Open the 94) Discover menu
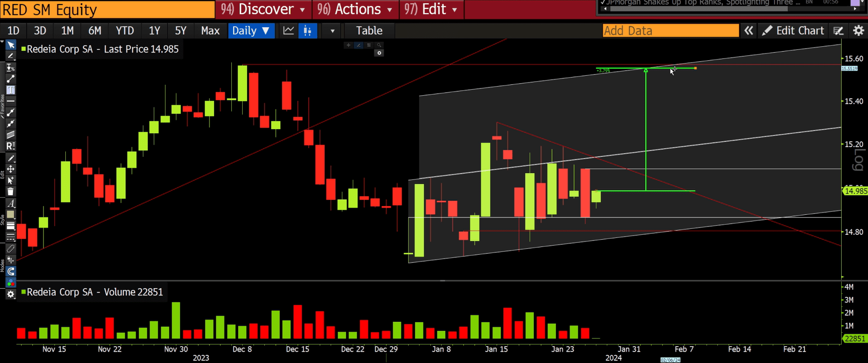 point(263,9)
